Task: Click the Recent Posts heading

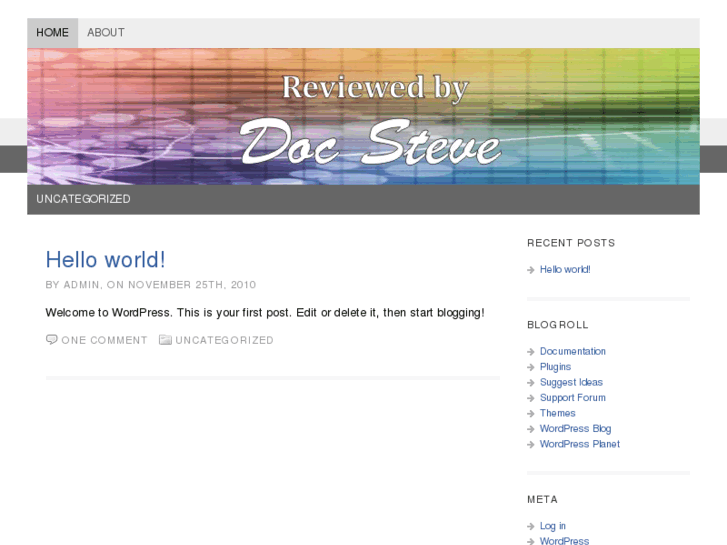Action: (571, 243)
